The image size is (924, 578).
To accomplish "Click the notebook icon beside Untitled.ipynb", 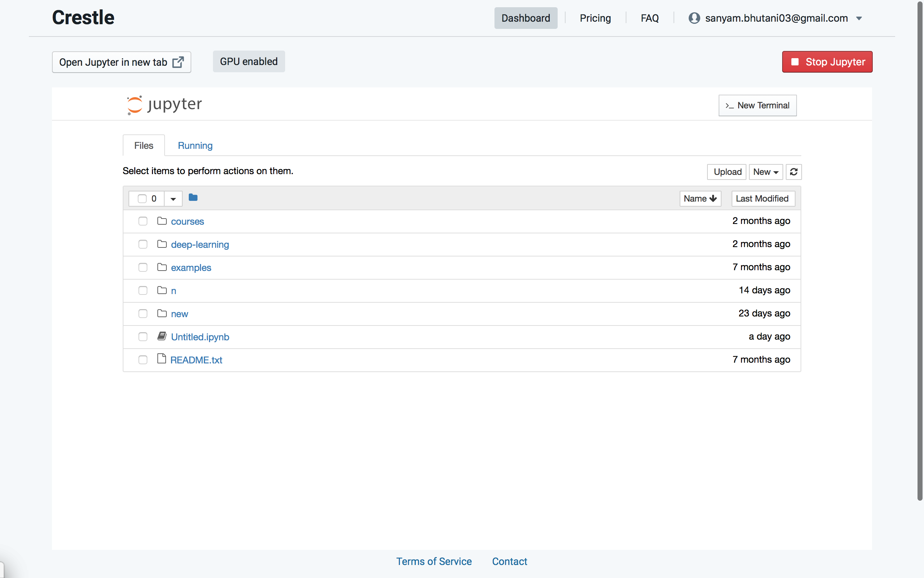I will coord(162,336).
